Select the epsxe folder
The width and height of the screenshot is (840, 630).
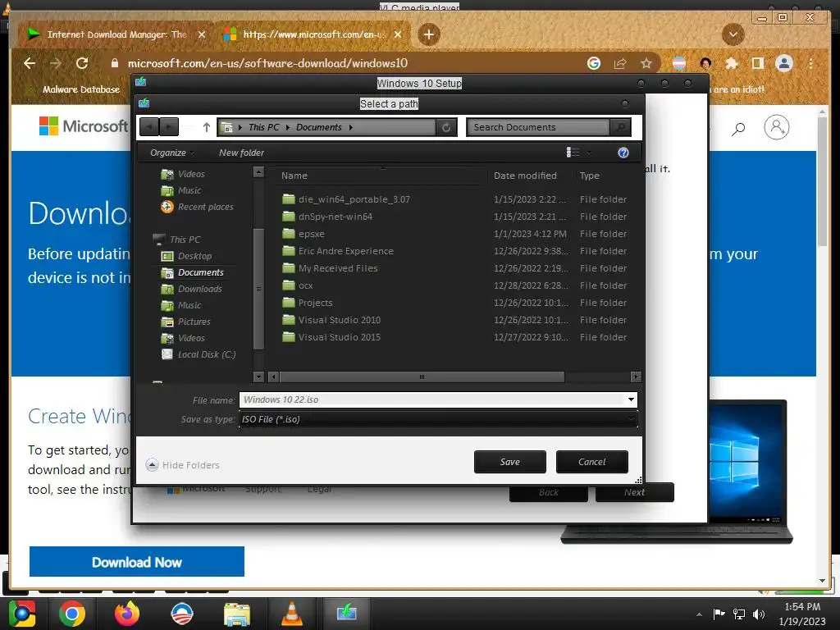tap(311, 234)
